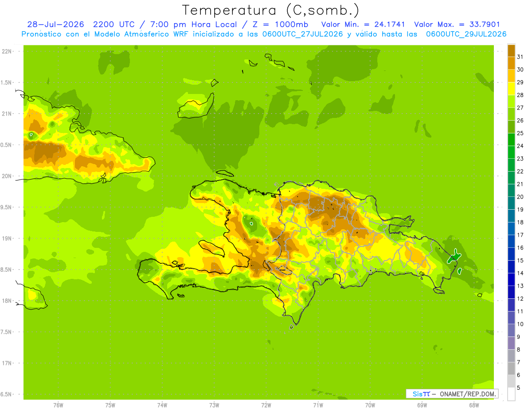Click the '73W' longitude axis label

214,405
